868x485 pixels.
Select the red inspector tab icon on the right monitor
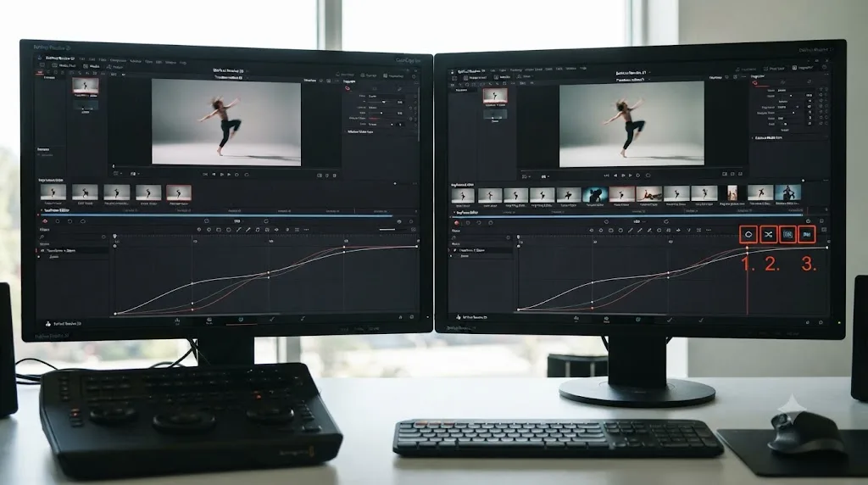[755, 83]
